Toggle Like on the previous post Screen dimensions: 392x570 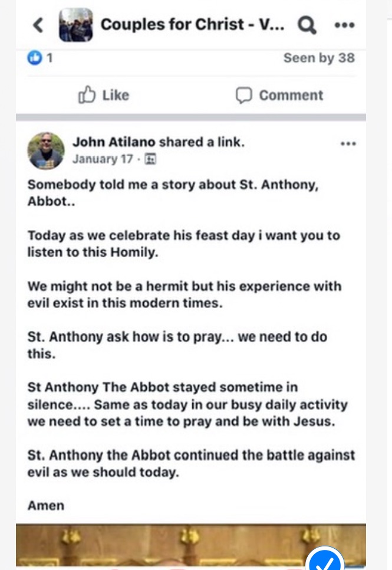(x=104, y=96)
